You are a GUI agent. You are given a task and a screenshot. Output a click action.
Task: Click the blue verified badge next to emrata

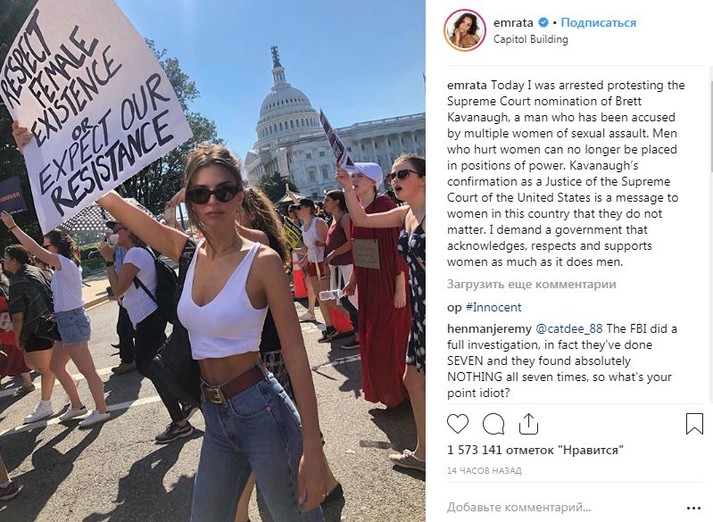pyautogui.click(x=543, y=22)
